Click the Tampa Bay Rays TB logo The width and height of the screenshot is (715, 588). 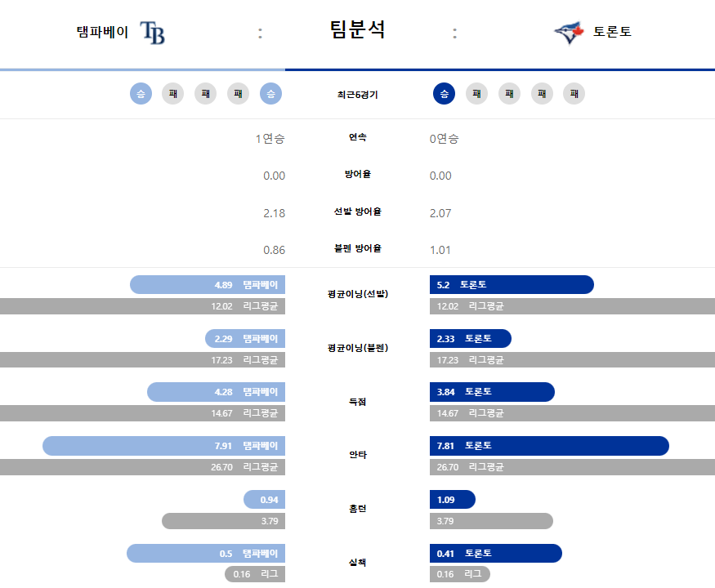coord(152,33)
